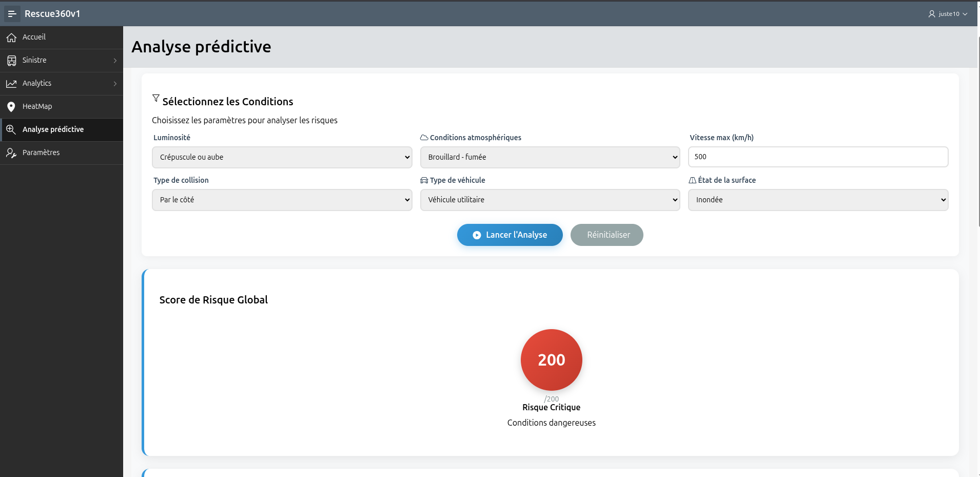
Task: Open the Type de collision dropdown
Action: (282, 200)
